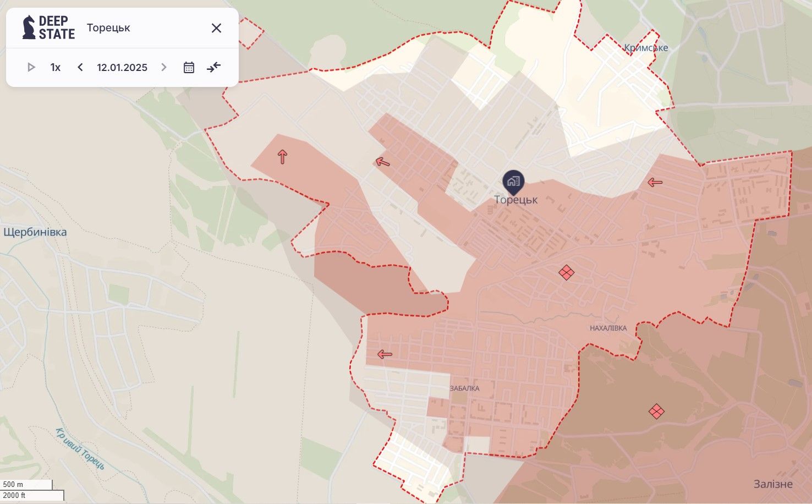
Task: Click the DeepState logo
Action: tap(48, 28)
